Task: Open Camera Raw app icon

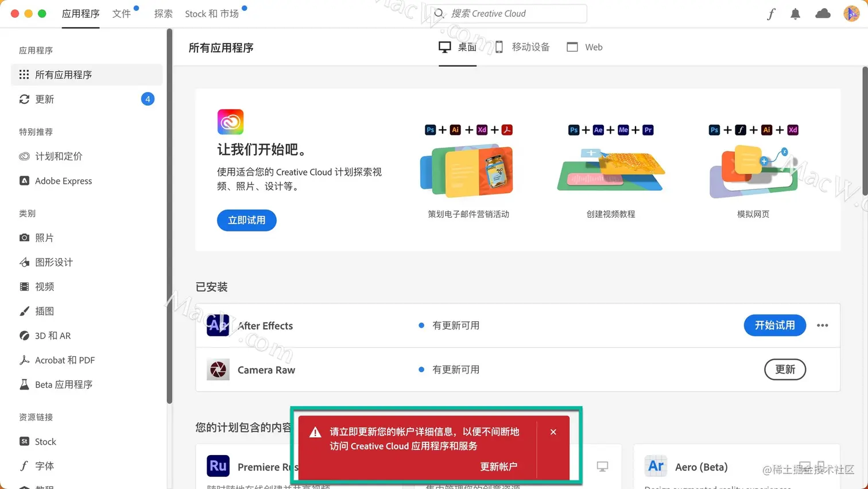Action: coord(218,369)
